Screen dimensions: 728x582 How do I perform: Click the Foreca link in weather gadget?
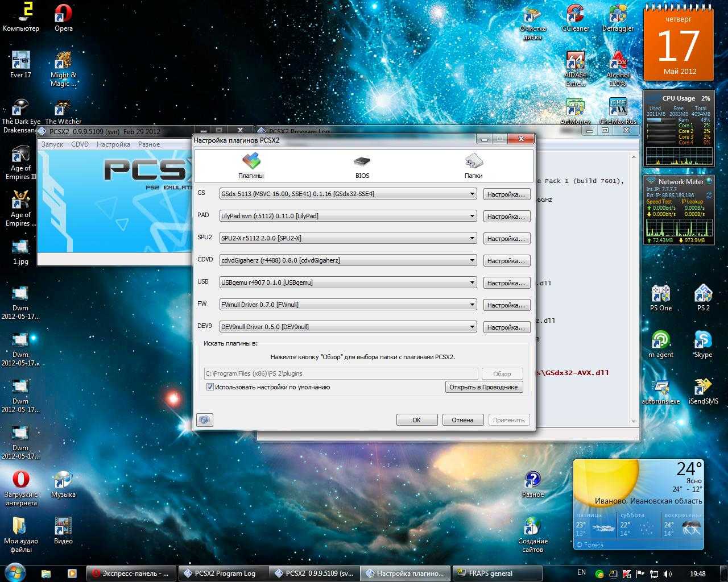(590, 544)
